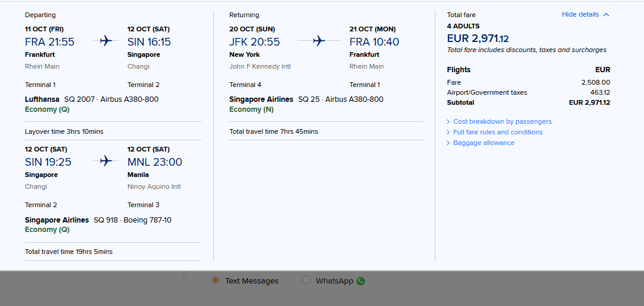Click the arrow next to Baggage allowance
Viewport: 644px width, 306px height.
(x=448, y=143)
